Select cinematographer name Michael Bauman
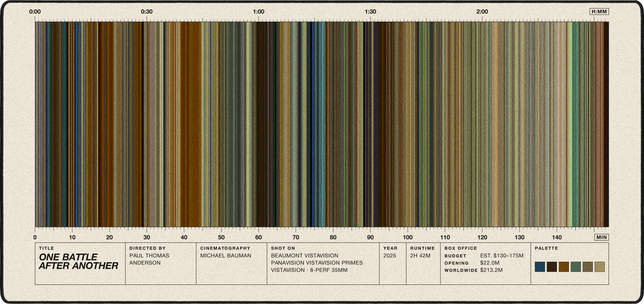Viewport: 644px width, 304px height. point(225,256)
